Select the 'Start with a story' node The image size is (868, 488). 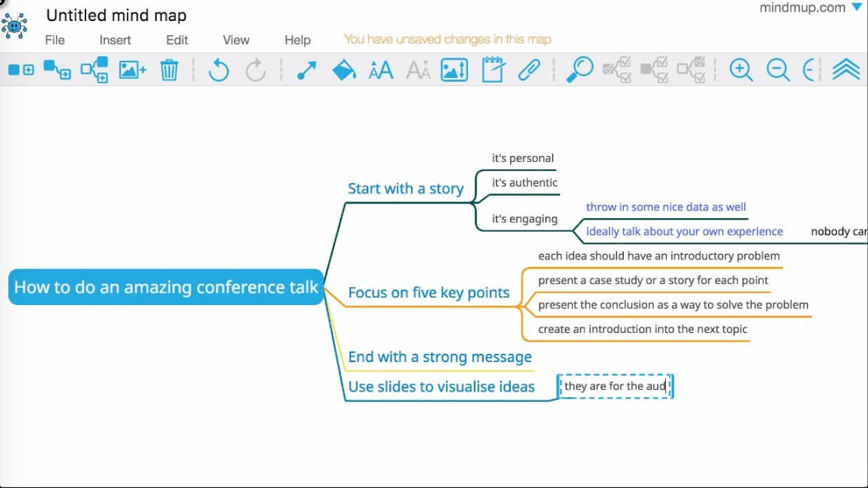click(x=406, y=188)
